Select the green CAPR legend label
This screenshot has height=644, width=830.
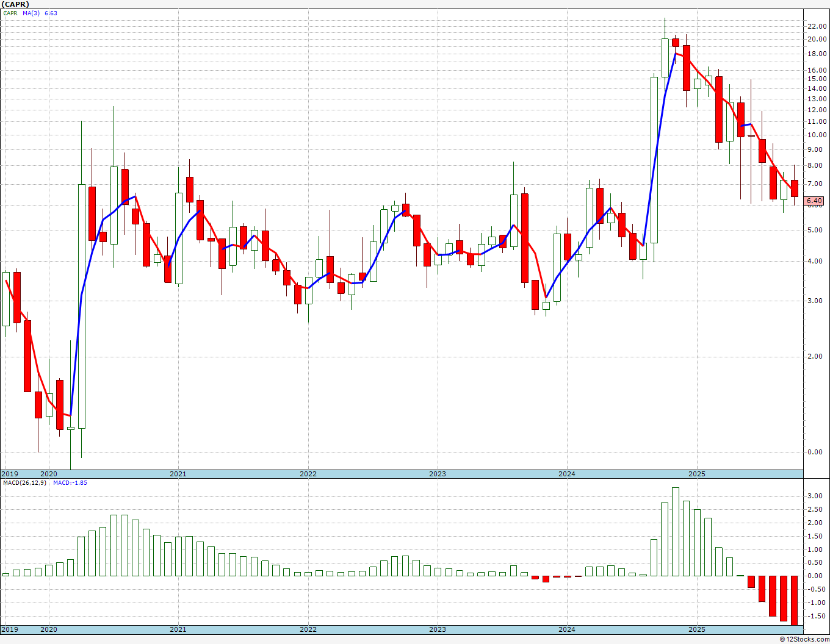(10, 13)
